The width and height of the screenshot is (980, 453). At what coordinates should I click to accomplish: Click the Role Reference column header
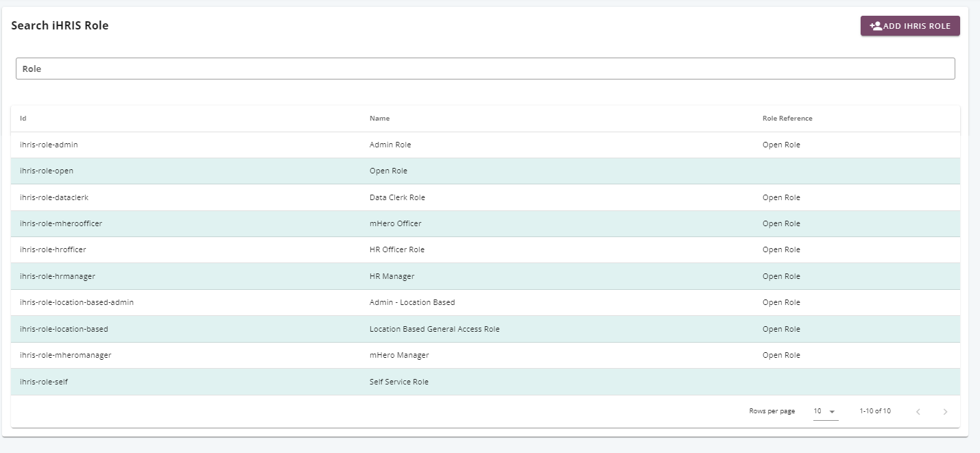point(787,119)
